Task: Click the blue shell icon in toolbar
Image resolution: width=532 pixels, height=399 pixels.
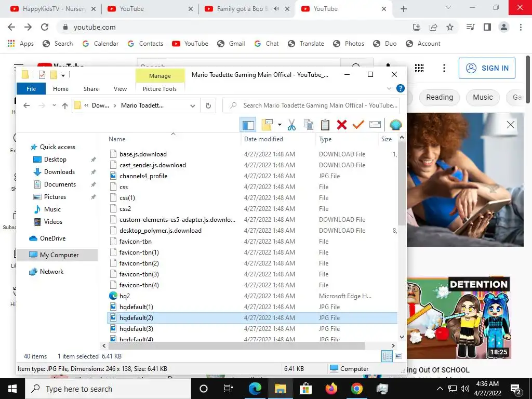Action: click(x=395, y=125)
